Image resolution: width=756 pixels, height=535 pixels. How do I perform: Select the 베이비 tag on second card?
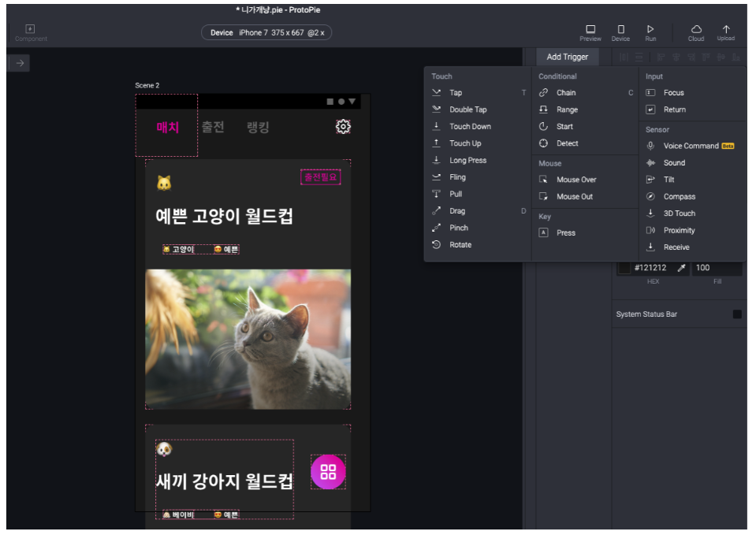(178, 515)
